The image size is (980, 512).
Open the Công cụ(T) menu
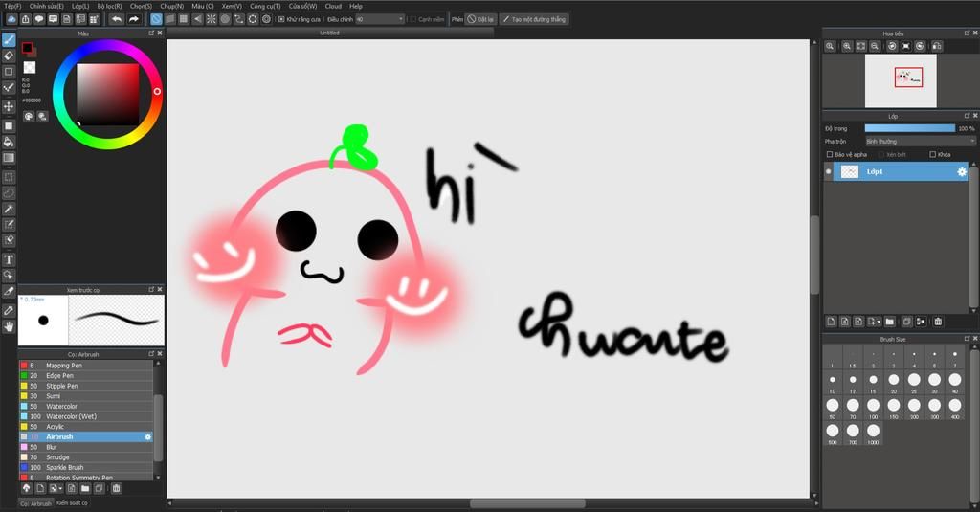click(x=265, y=6)
